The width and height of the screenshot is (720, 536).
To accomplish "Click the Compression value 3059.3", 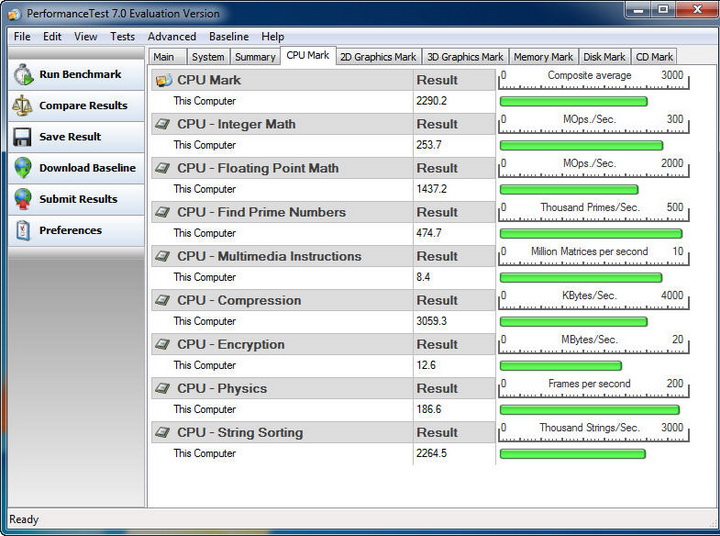I will pos(431,321).
